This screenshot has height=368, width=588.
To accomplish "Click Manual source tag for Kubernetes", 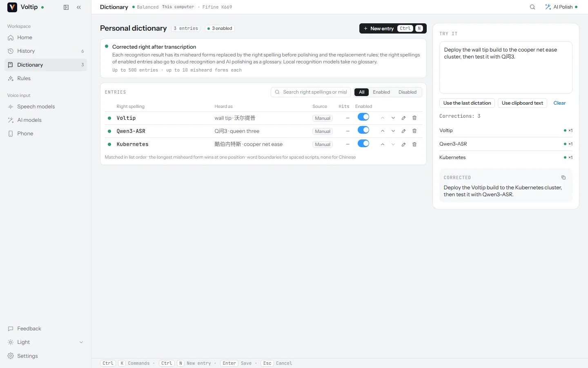I will [x=323, y=145].
